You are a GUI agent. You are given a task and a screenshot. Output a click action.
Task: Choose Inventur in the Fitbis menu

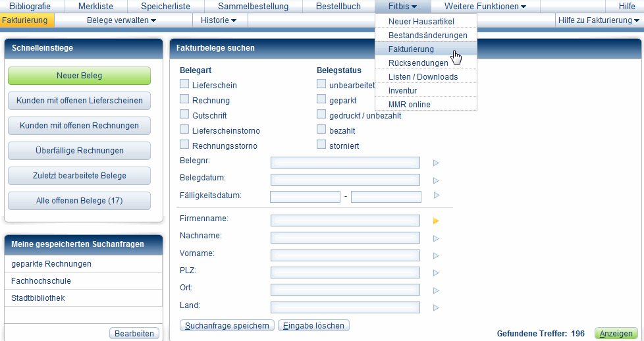tap(402, 91)
